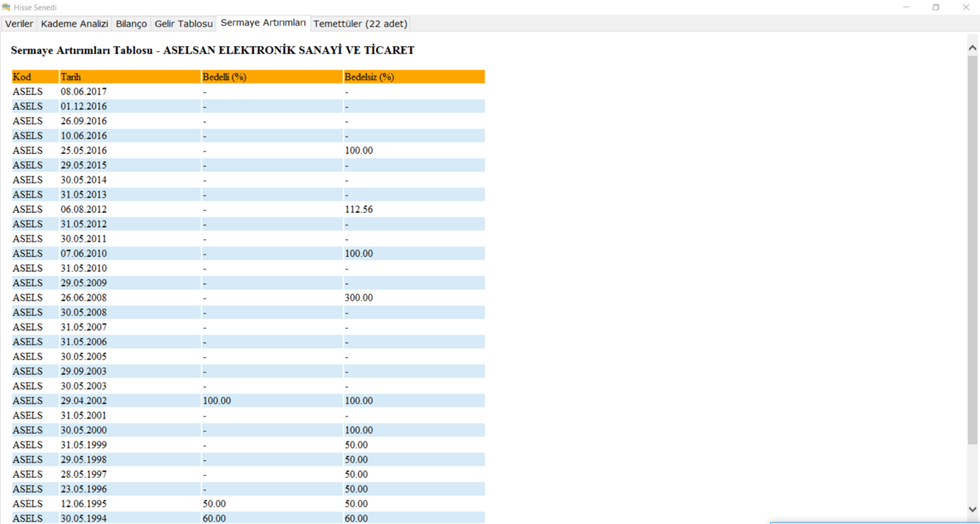Viewport: 980px width, 524px height.
Task: Open the Bilanço tab
Action: 132,23
